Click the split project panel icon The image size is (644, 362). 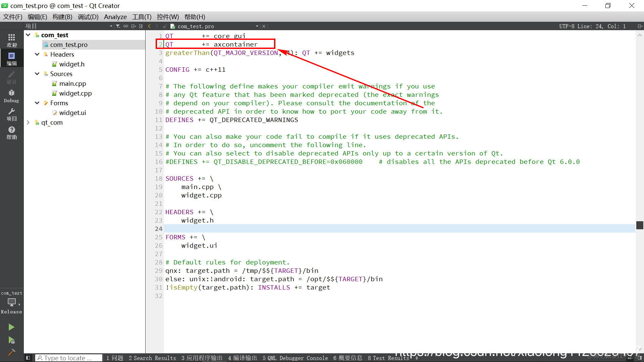pos(133,26)
